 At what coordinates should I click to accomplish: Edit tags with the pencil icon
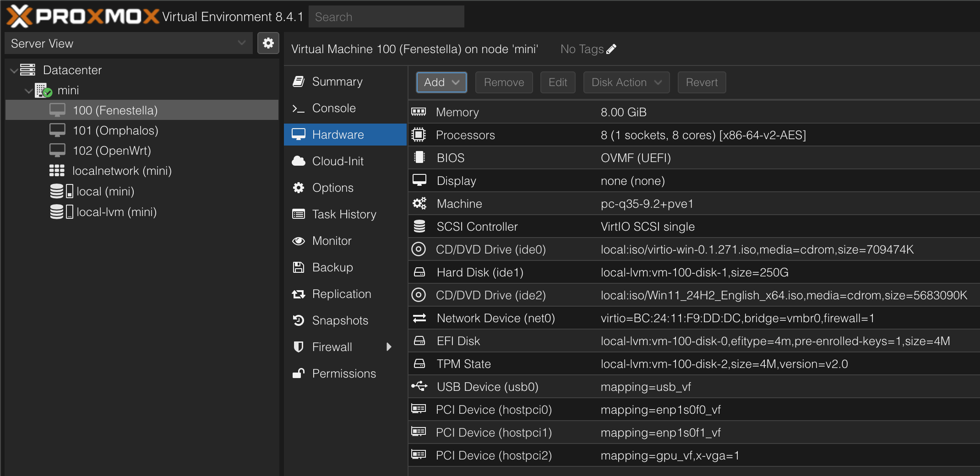pyautogui.click(x=611, y=49)
